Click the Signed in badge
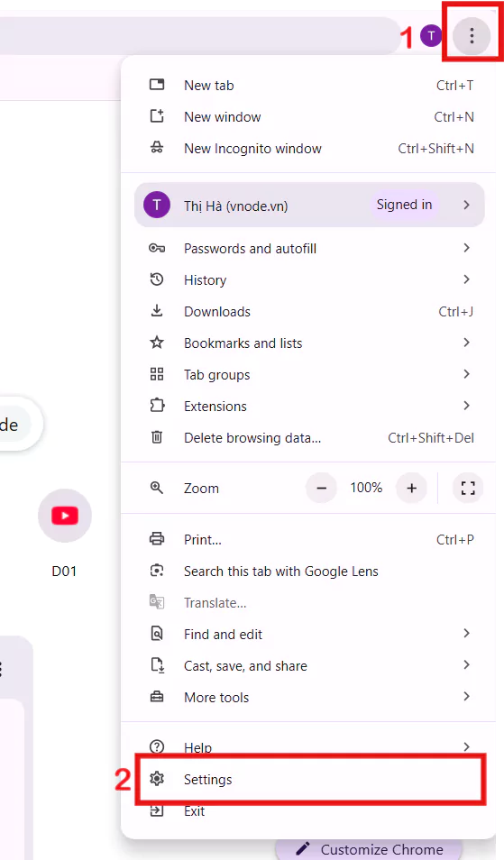Image resolution: width=504 pixels, height=860 pixels. click(x=404, y=205)
